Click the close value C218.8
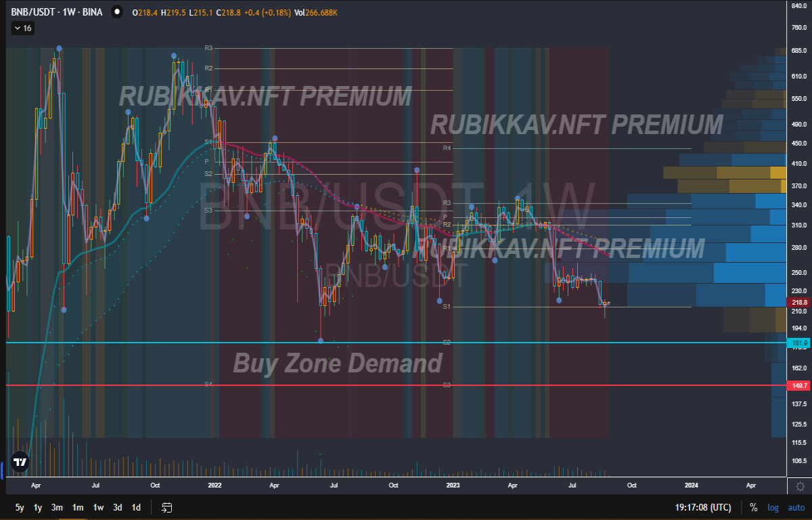 [230, 12]
